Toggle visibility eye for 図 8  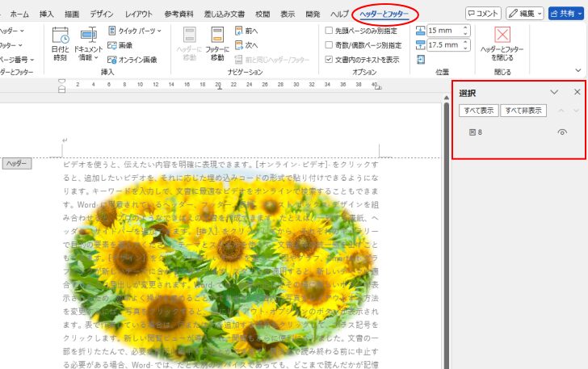pos(562,132)
